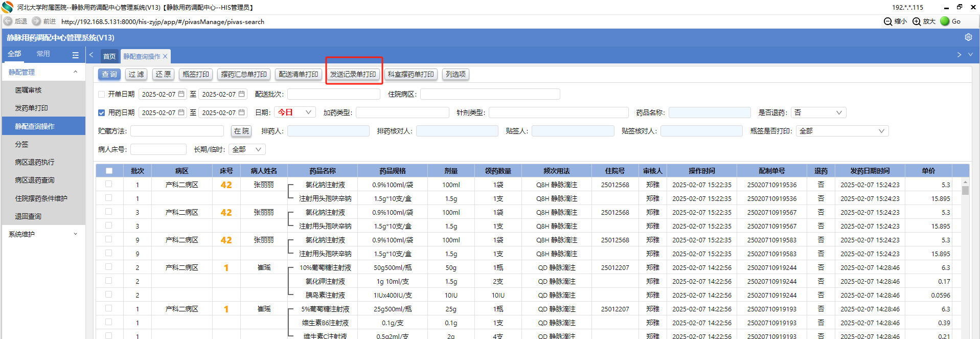Enable the 开单日期 checkbox

[x=101, y=94]
